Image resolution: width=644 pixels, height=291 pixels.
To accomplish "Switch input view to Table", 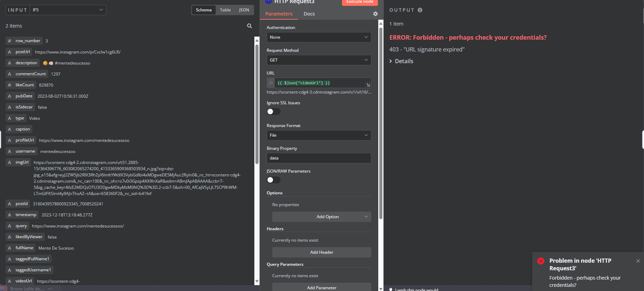I will click(x=225, y=10).
